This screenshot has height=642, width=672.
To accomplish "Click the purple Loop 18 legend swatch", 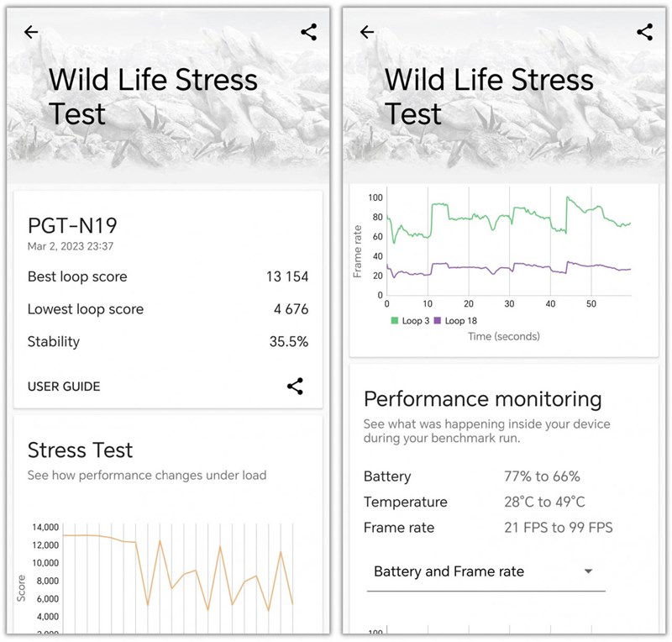I will (438, 321).
